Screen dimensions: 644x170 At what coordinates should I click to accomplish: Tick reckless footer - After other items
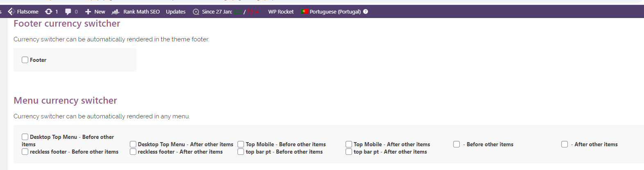coord(133,152)
